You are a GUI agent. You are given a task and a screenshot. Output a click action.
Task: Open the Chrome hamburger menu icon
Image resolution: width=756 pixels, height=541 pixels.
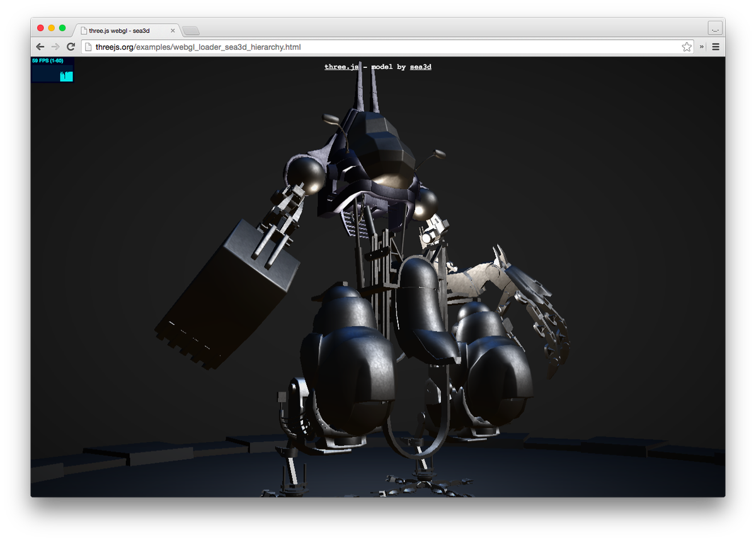click(x=716, y=46)
